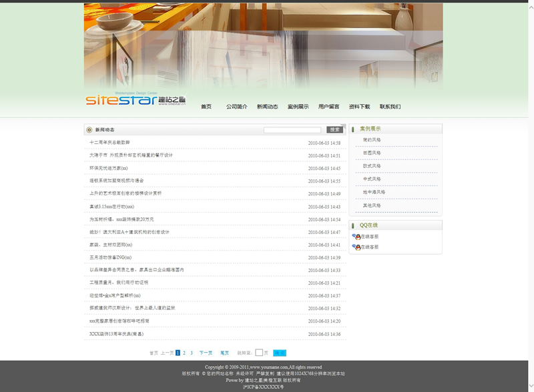The height and width of the screenshot is (392, 534).
Task: Open the 首页 menu item
Action: tap(206, 107)
